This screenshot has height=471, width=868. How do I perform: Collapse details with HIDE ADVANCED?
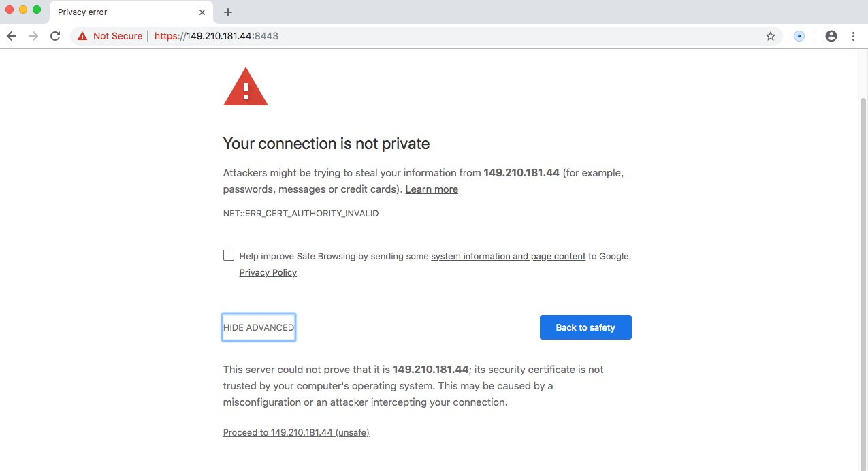click(259, 327)
